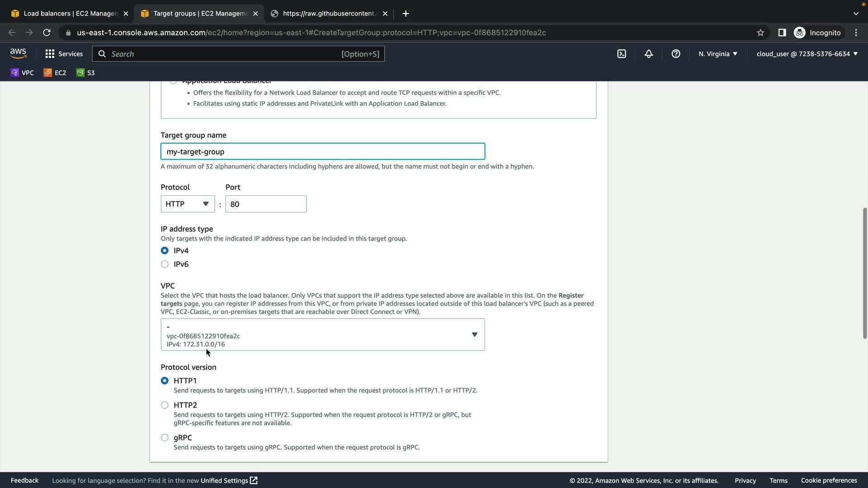Switch to the Load balancers tab

[70, 14]
